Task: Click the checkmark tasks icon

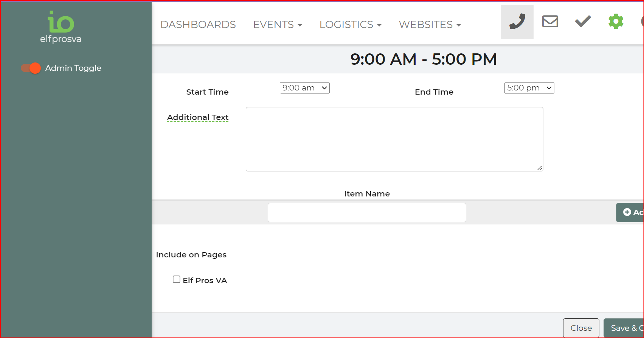Action: (583, 22)
